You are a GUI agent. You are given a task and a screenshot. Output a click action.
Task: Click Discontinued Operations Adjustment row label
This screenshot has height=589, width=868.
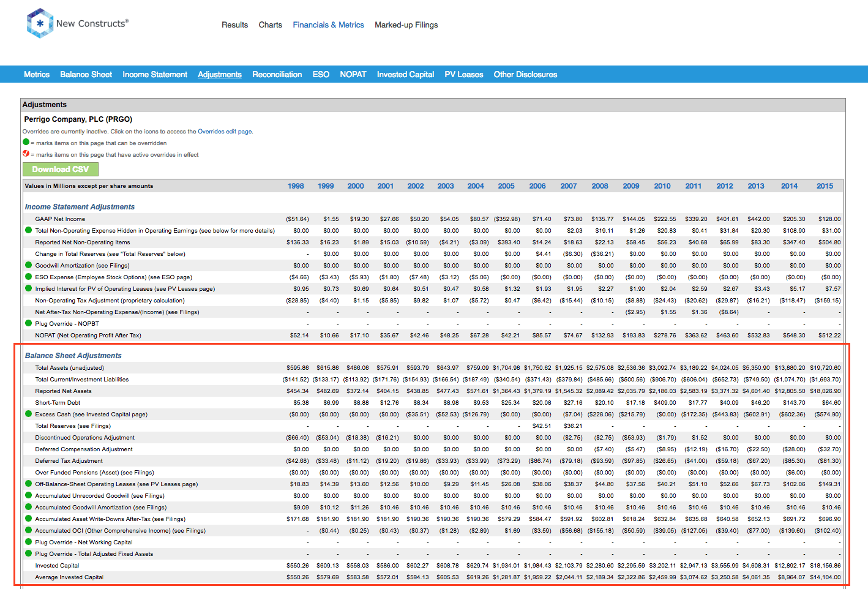click(x=85, y=438)
